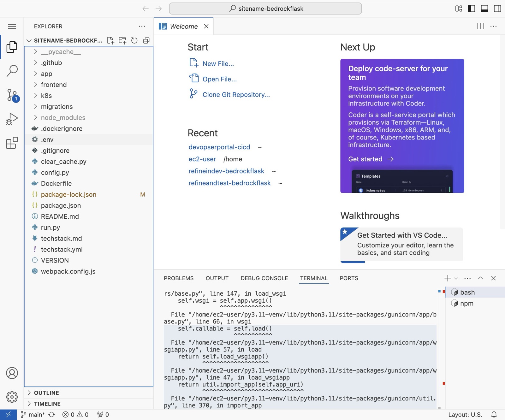Select the Welcome editor tab

[183, 27]
